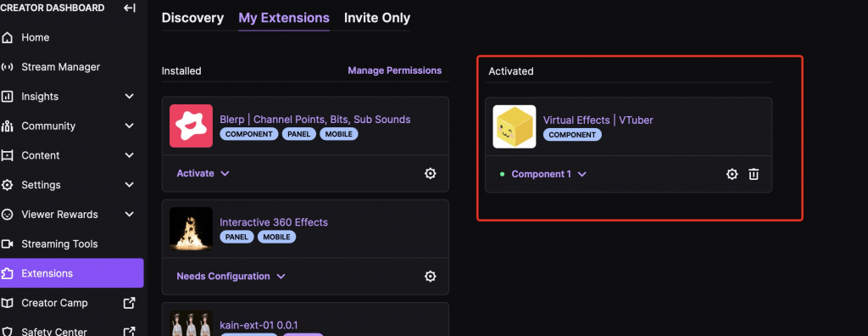Click the Installed section heading
This screenshot has width=868, height=336.
181,71
